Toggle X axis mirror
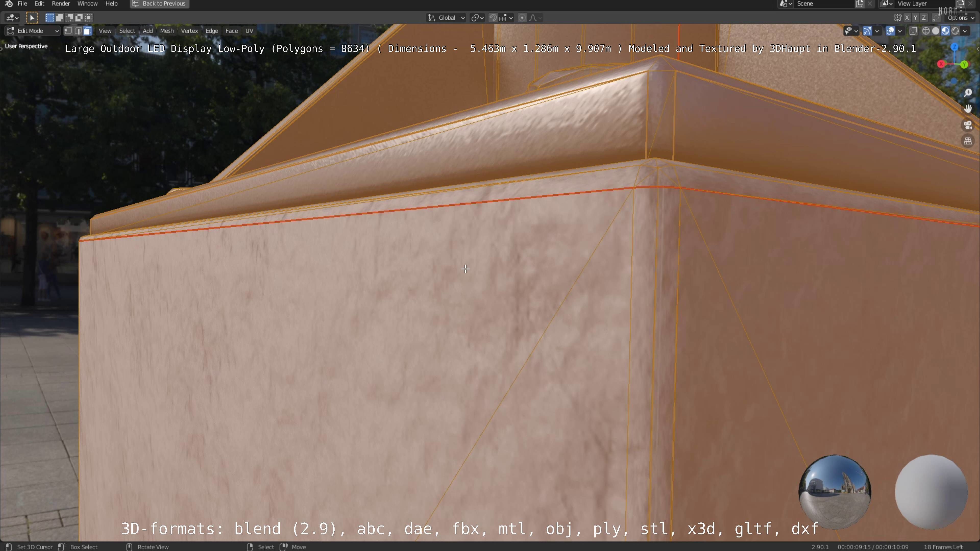This screenshot has width=980, height=551. [x=907, y=18]
